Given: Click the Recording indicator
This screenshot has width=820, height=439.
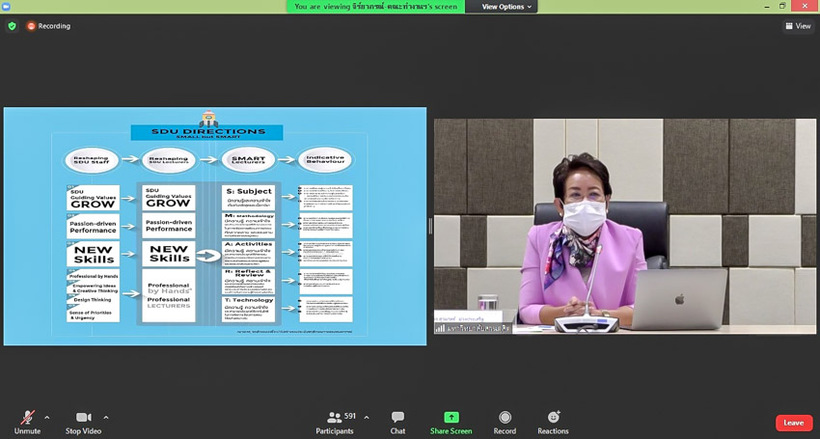Looking at the screenshot, I should click(x=49, y=26).
